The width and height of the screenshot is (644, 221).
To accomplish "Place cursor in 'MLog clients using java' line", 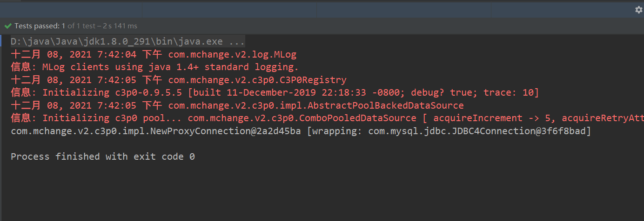I will tap(170, 67).
